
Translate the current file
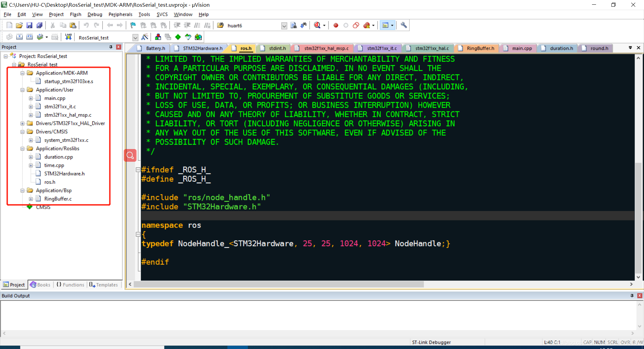pyautogui.click(x=9, y=37)
